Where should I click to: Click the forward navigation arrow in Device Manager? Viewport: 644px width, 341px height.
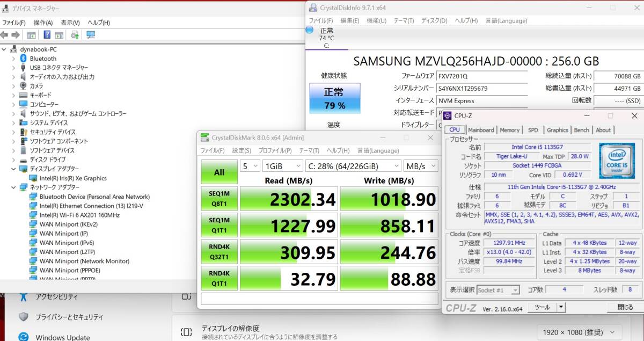pos(16,34)
